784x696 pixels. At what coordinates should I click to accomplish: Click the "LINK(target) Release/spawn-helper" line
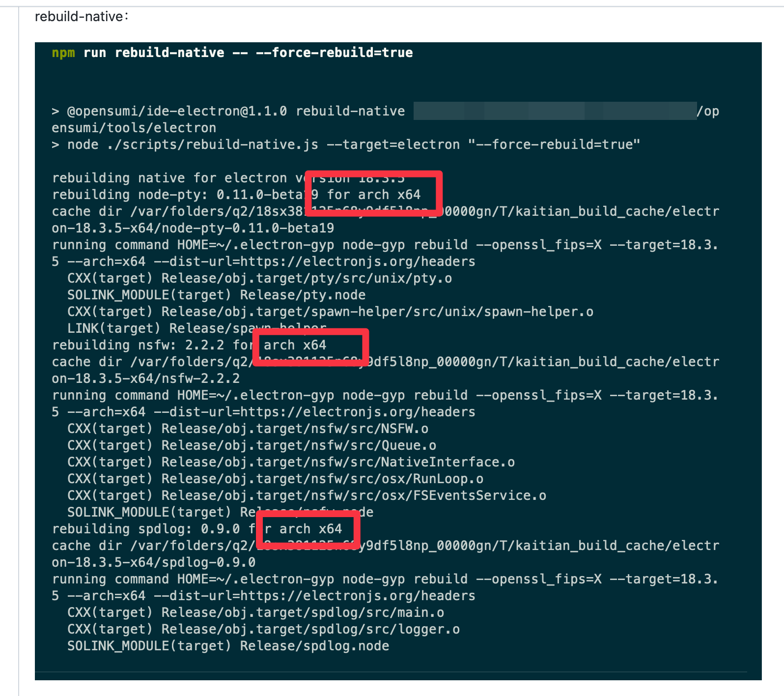click(x=197, y=328)
